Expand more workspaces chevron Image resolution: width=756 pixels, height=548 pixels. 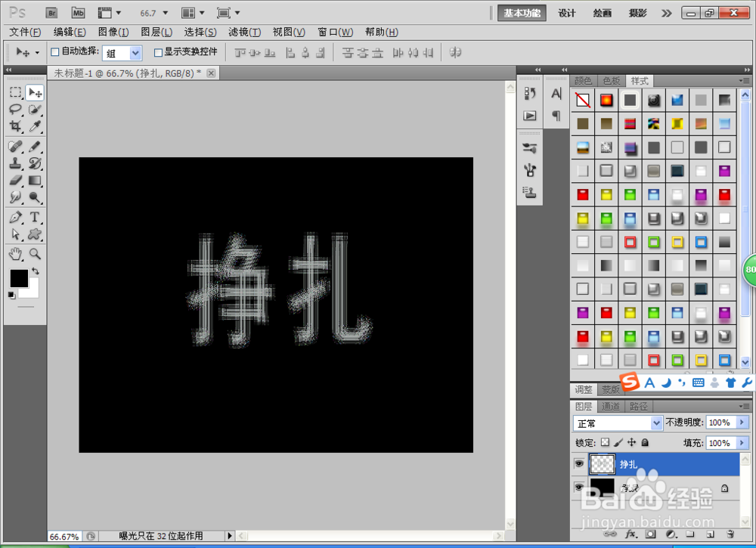coord(666,13)
